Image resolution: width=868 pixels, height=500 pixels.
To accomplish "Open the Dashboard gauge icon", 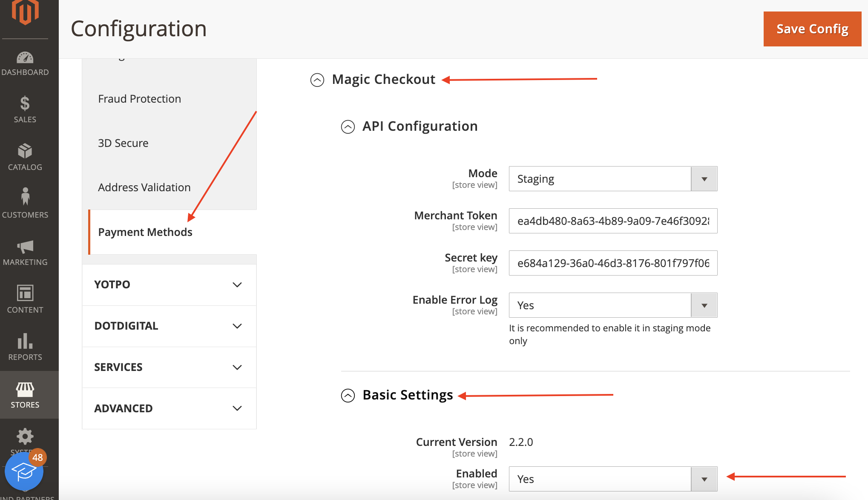I will coord(25,58).
